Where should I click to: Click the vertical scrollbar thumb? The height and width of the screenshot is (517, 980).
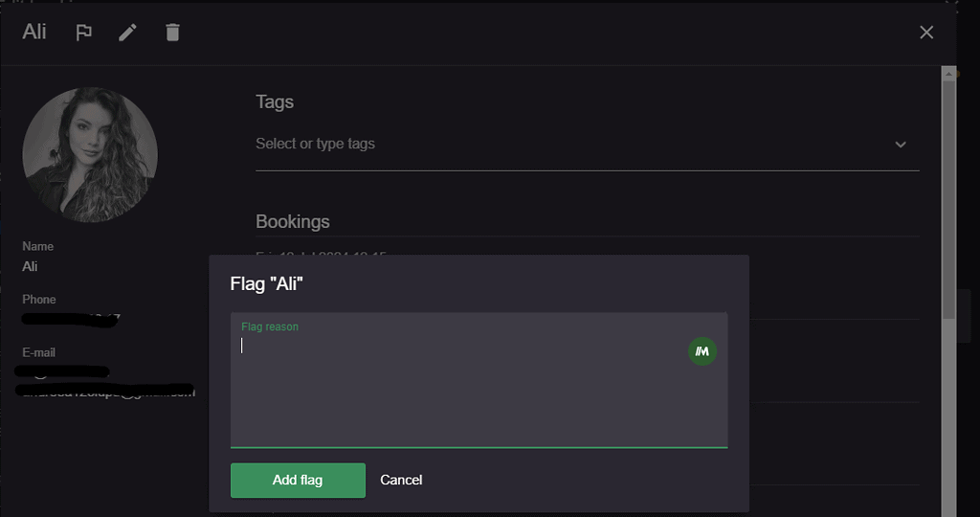(x=948, y=200)
